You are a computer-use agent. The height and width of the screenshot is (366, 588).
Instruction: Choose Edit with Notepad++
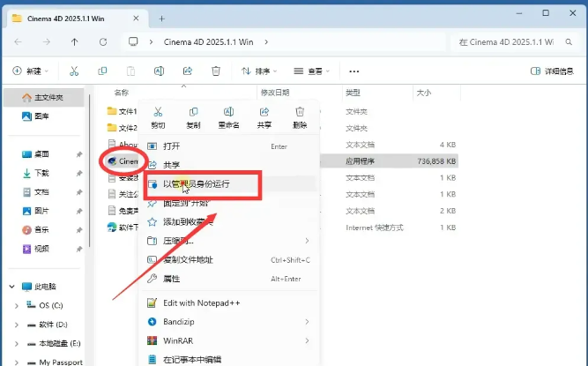click(x=228, y=303)
